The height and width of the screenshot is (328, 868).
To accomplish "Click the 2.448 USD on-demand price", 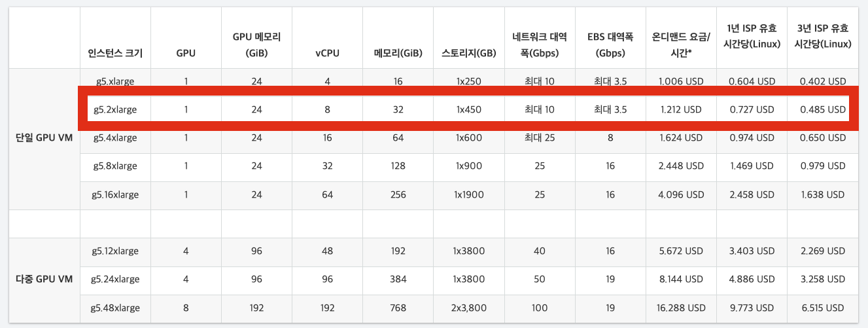I will pos(681,166).
